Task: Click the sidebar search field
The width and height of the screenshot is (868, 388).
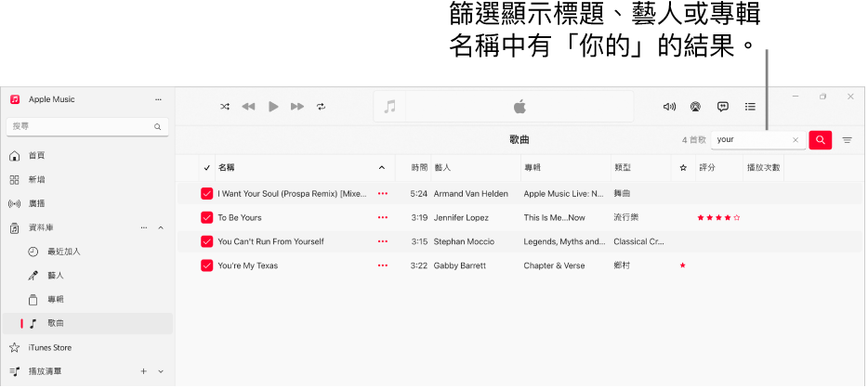Action: point(87,126)
